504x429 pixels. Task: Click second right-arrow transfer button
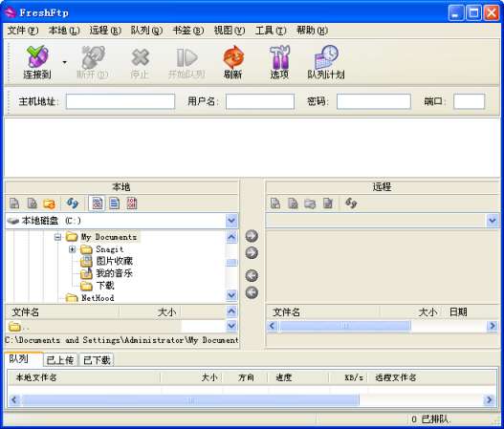coord(252,252)
